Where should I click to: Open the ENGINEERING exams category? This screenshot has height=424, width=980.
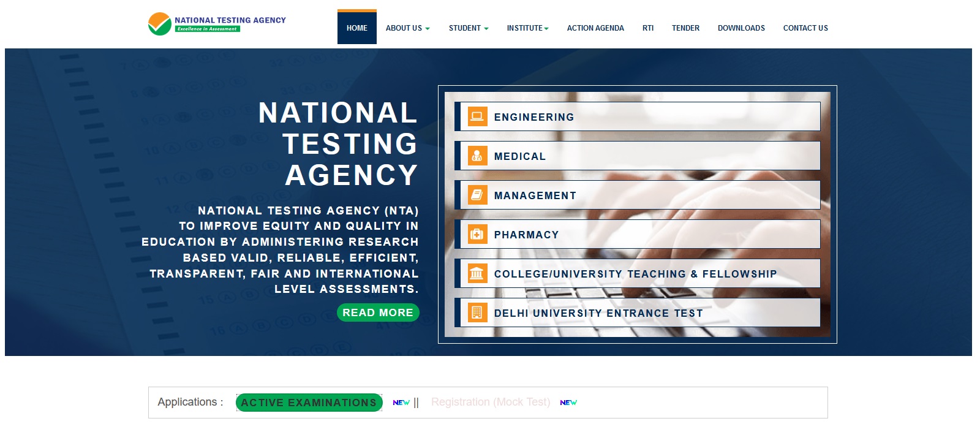638,116
